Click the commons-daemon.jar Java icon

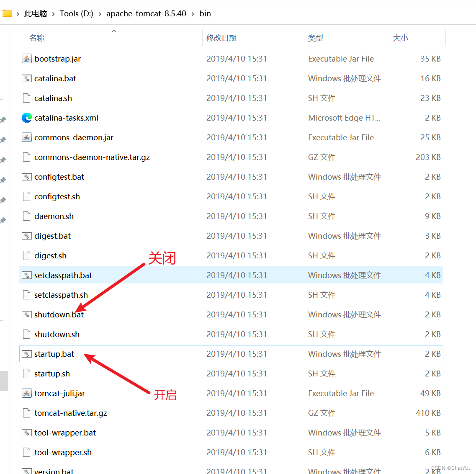[27, 138]
